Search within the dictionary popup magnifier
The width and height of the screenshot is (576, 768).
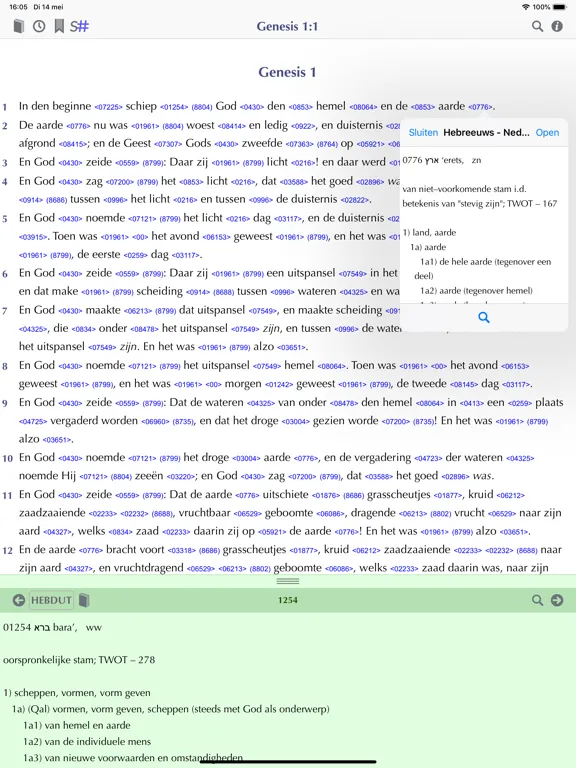coord(484,317)
